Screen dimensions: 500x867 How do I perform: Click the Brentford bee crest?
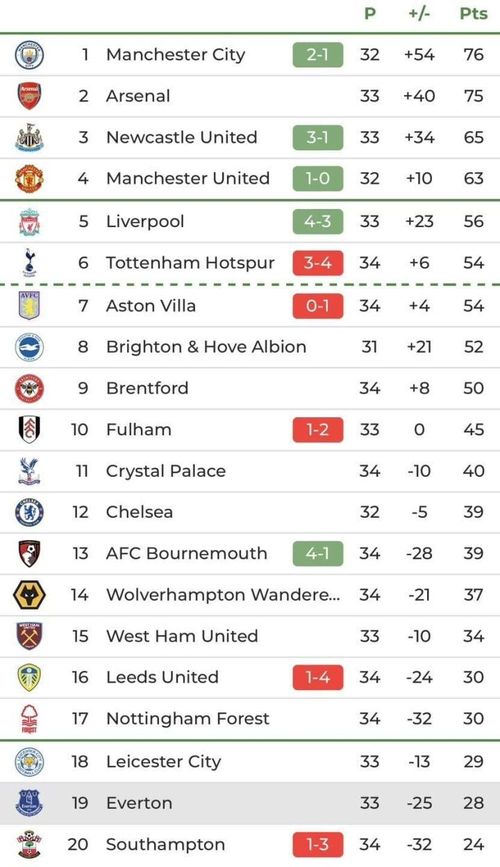pos(29,388)
